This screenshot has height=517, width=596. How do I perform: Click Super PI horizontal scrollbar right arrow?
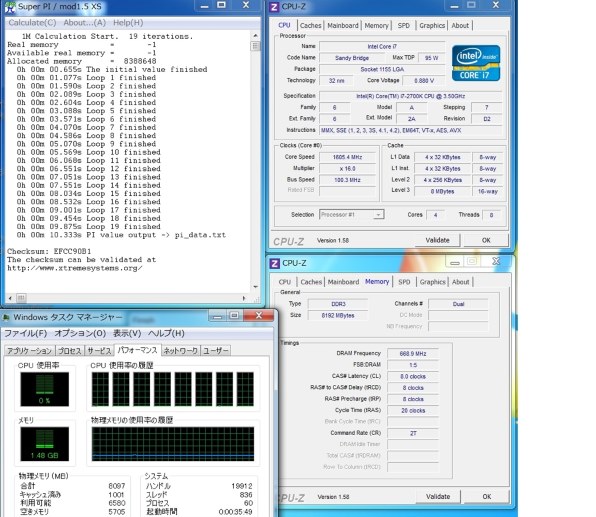244,298
